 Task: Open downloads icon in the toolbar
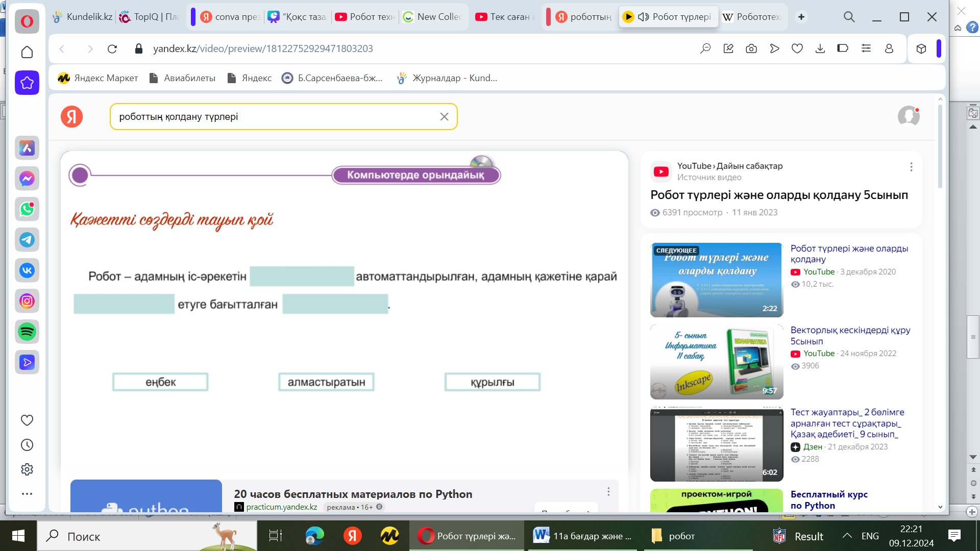(x=820, y=48)
